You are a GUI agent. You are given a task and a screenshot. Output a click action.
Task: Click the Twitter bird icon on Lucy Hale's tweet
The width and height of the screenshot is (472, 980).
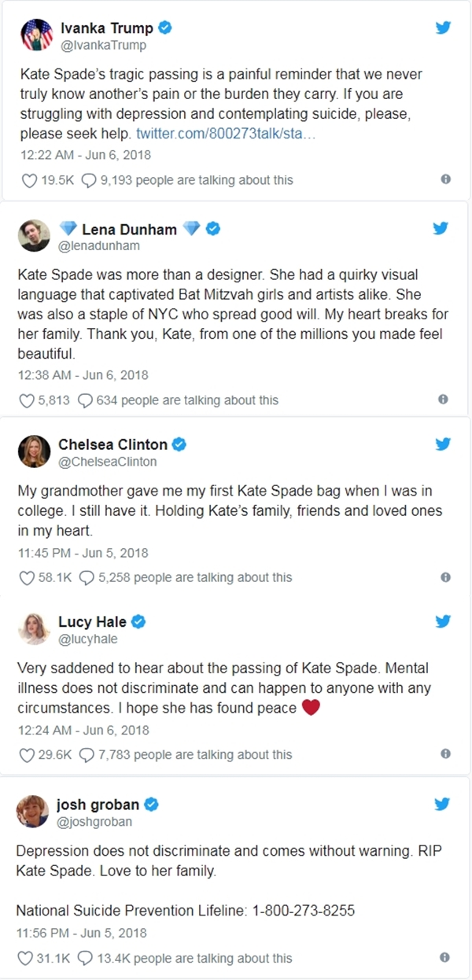(x=443, y=621)
